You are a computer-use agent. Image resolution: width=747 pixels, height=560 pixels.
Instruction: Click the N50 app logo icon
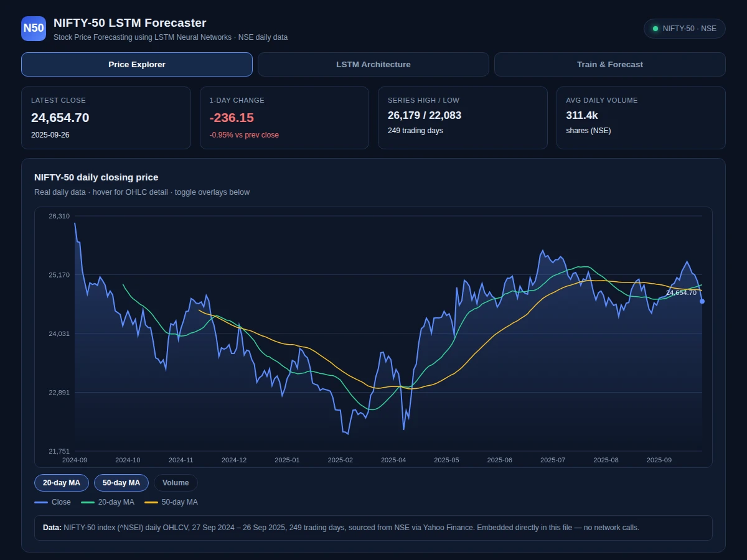click(x=34, y=29)
